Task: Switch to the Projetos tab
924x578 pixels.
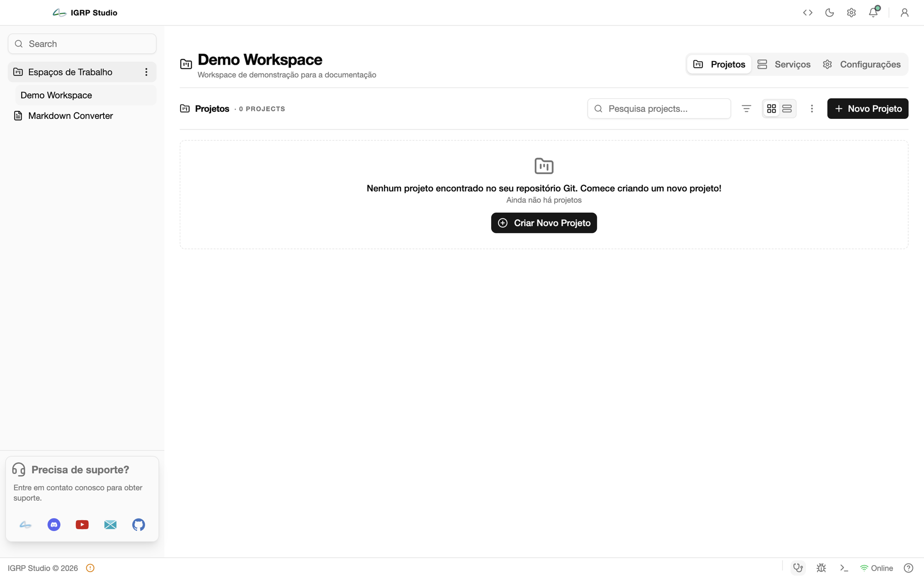Action: 719,64
